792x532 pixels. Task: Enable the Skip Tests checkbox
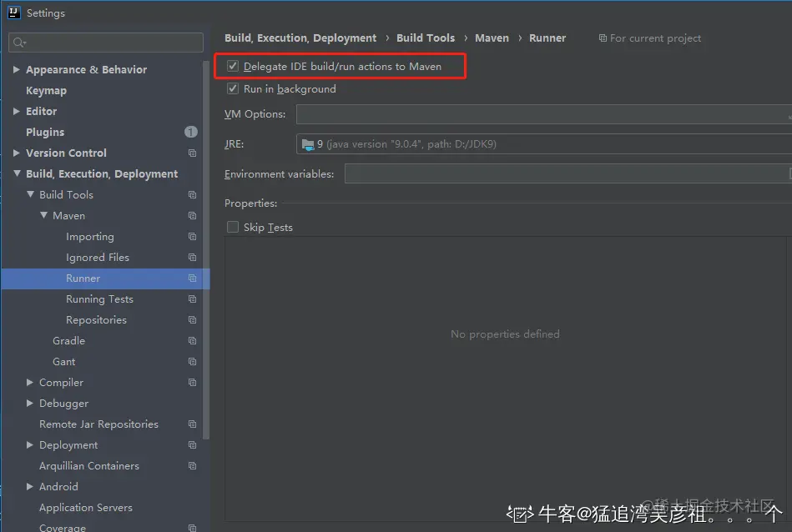pos(232,227)
